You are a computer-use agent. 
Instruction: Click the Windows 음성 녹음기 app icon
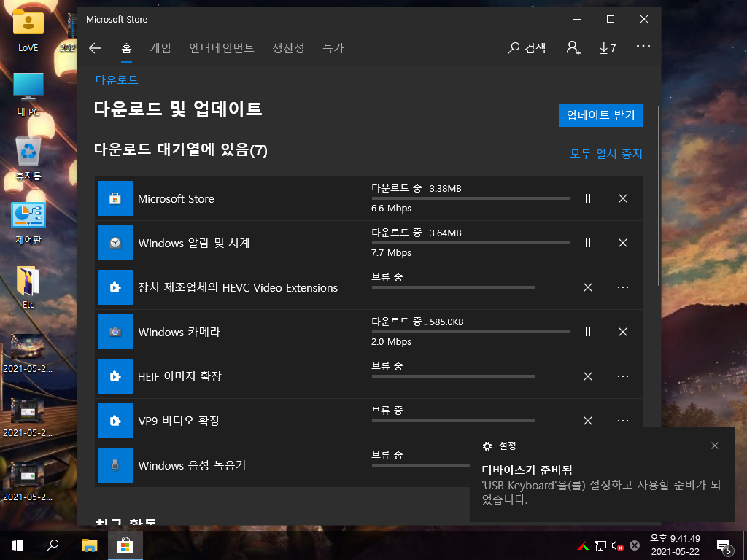pyautogui.click(x=115, y=465)
